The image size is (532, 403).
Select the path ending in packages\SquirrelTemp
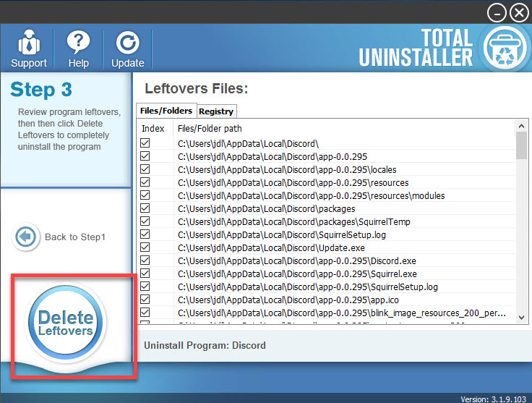pyautogui.click(x=293, y=221)
